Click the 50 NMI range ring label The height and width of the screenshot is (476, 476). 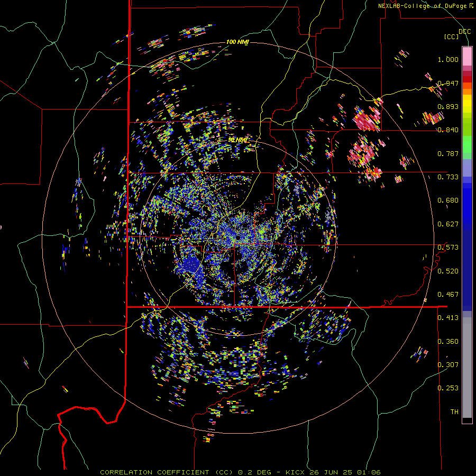click(237, 140)
